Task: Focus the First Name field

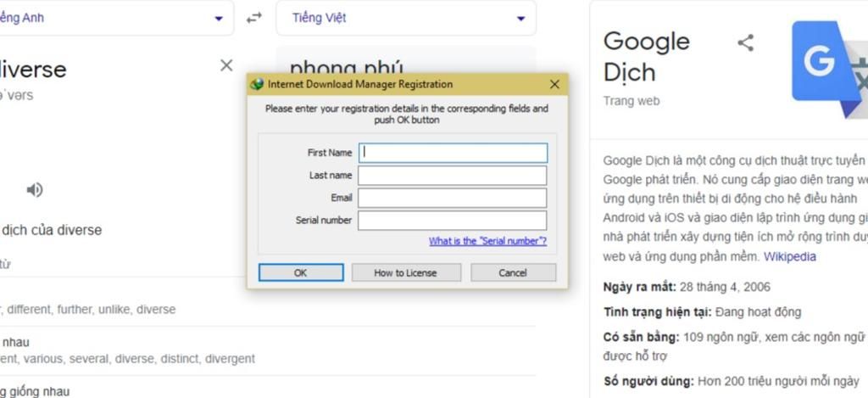Action: 453,153
